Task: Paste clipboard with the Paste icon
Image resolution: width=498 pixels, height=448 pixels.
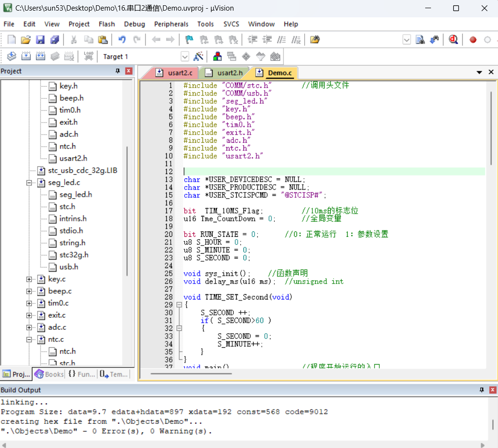Action: pyautogui.click(x=103, y=40)
